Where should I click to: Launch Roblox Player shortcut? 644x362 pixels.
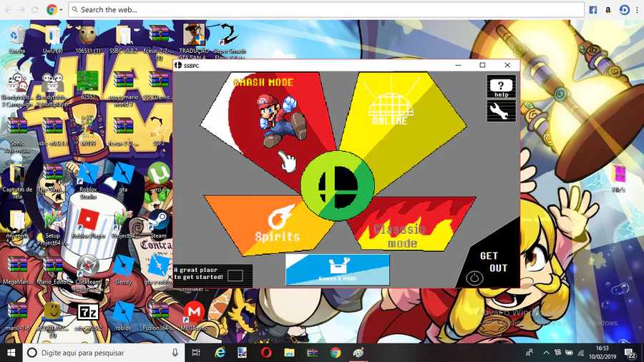[88, 224]
